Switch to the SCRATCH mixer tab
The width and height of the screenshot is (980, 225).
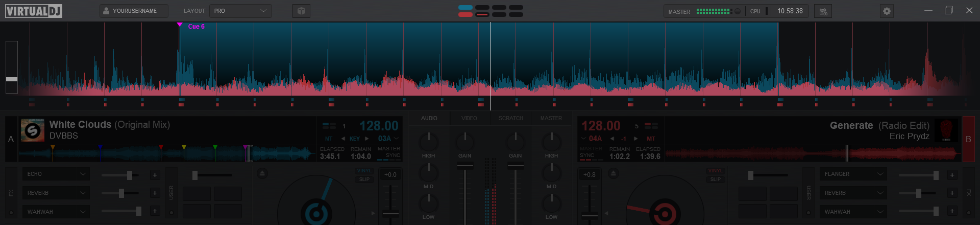510,118
